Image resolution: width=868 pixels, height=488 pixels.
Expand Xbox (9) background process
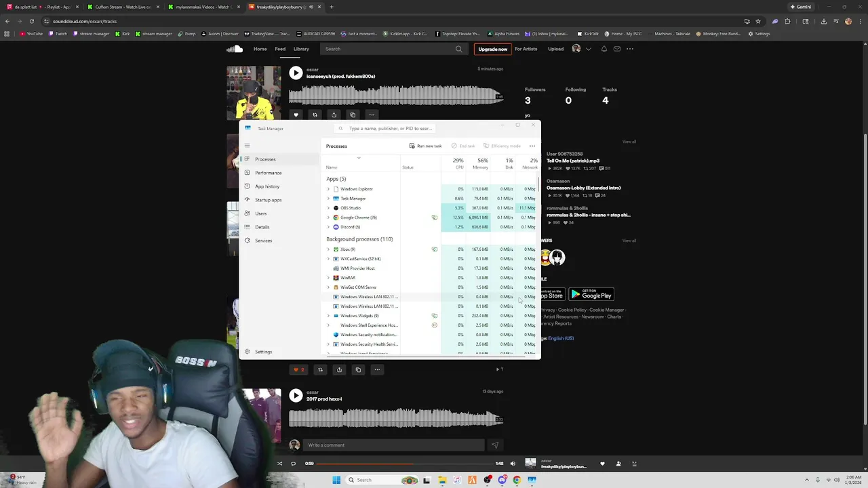329,249
